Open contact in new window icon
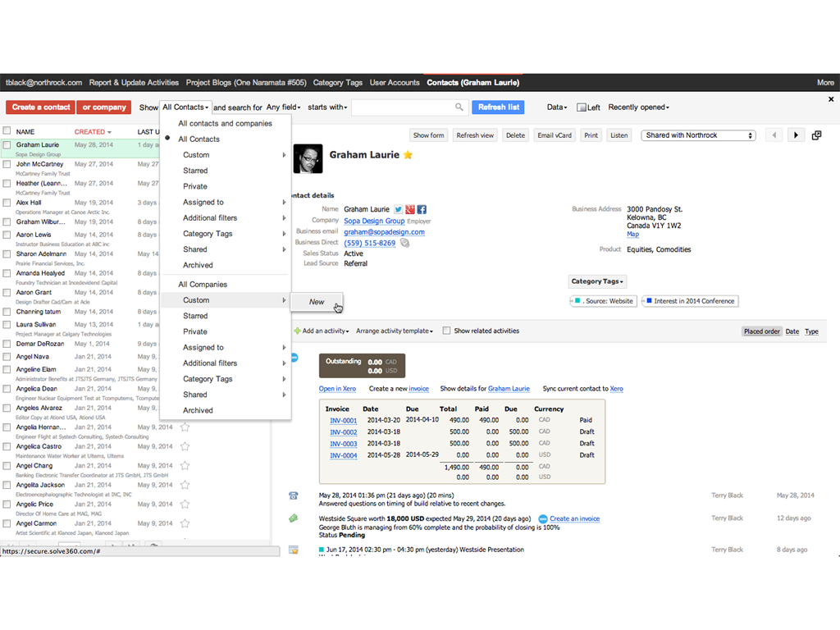840x630 pixels. [817, 135]
